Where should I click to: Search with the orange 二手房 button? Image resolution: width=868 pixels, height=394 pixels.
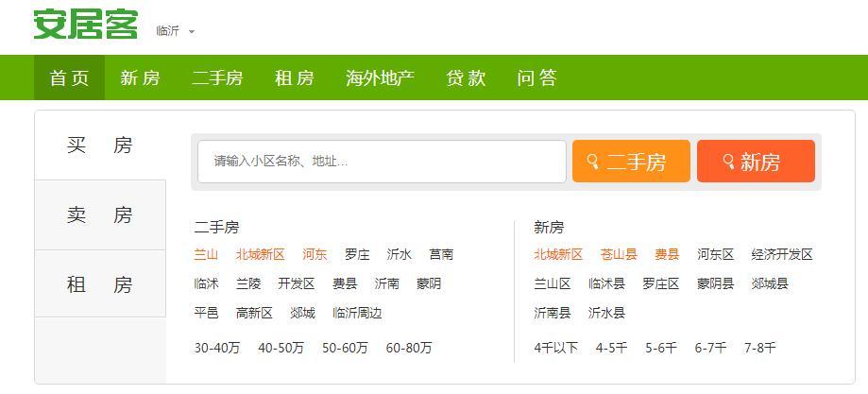631,162
